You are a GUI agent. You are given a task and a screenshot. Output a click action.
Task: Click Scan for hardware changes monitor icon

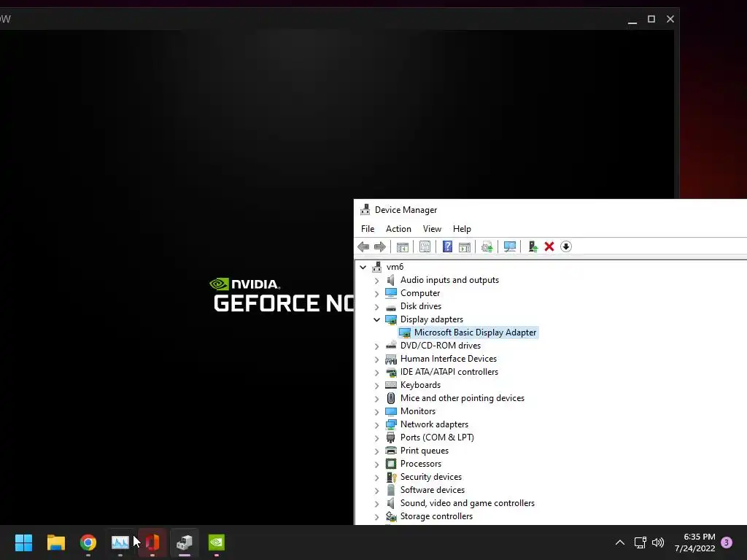click(x=510, y=246)
